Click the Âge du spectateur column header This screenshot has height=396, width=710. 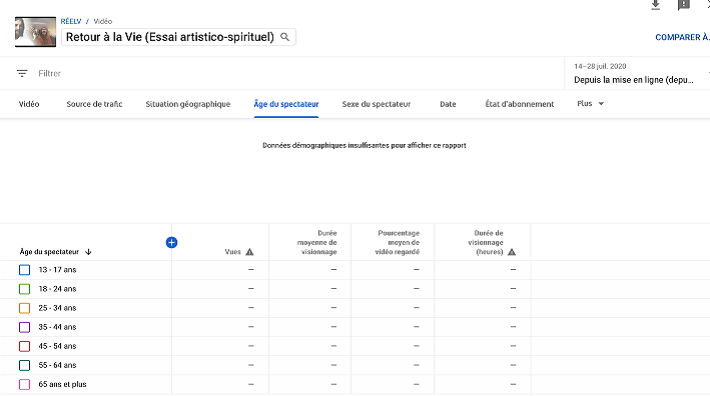(x=49, y=252)
